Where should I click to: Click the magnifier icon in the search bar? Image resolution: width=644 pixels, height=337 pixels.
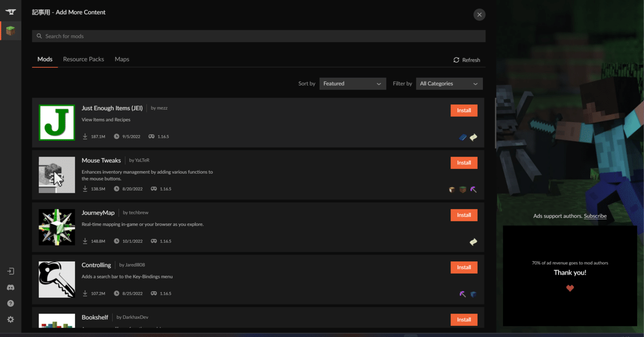pyautogui.click(x=39, y=36)
